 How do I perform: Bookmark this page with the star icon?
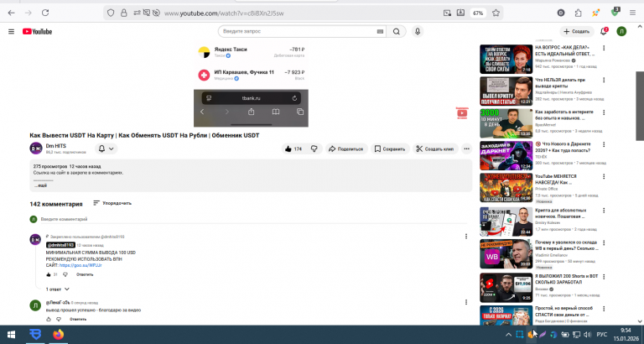click(x=496, y=13)
